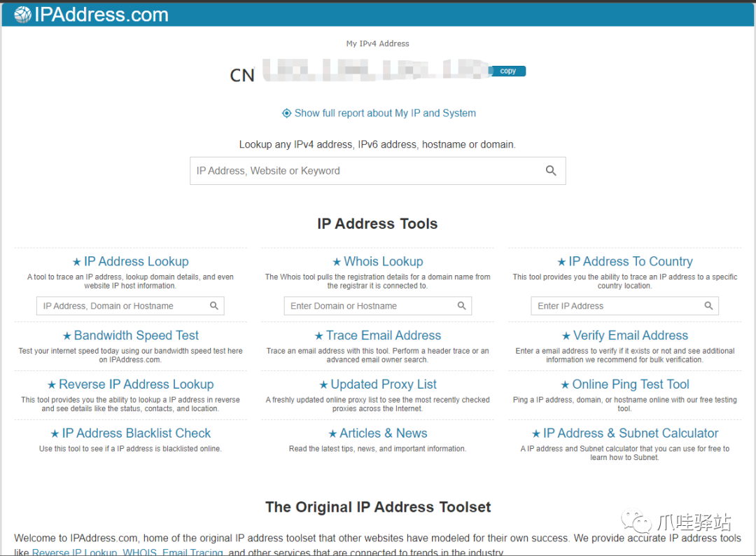Click the 'IP Address Tools' heading
This screenshot has height=556, width=756.
[x=377, y=224]
